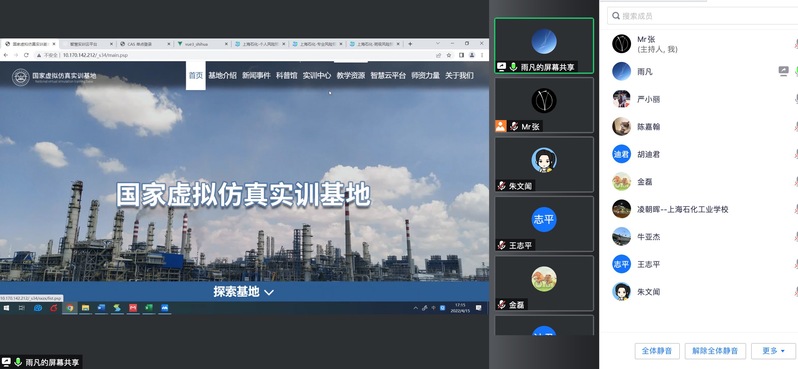Image resolution: width=798 pixels, height=369 pixels.
Task: Click 凌朝晖's avatar in the member list
Action: coord(621,209)
